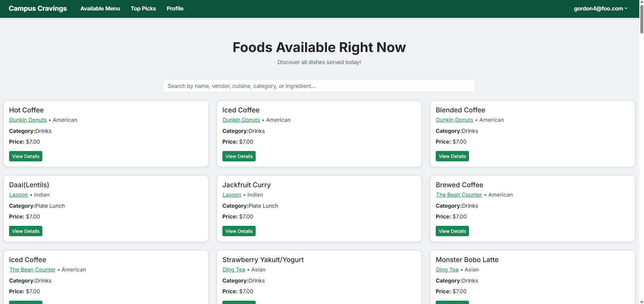Click the Campus Cravings brand logo
This screenshot has width=644, height=304.
click(38, 9)
